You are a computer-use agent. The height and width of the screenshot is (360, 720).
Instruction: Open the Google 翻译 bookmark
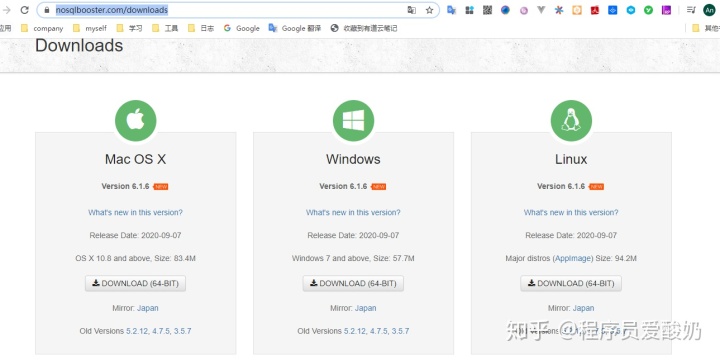(x=295, y=28)
